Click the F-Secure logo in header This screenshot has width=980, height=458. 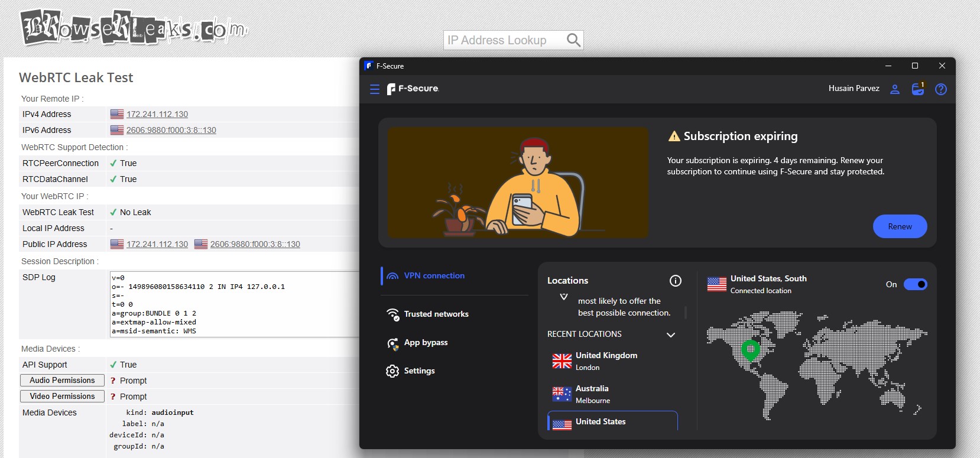(x=413, y=89)
